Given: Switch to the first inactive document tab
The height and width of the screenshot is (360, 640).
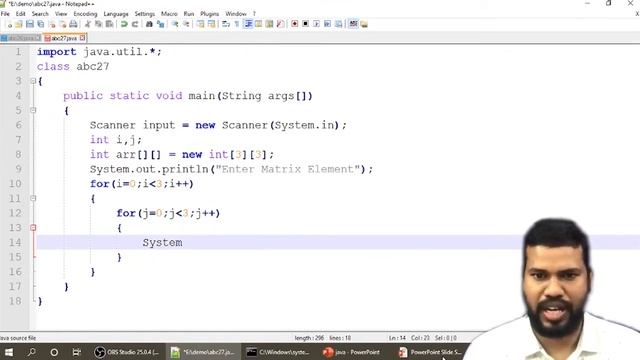Looking at the screenshot, I should tap(21, 38).
